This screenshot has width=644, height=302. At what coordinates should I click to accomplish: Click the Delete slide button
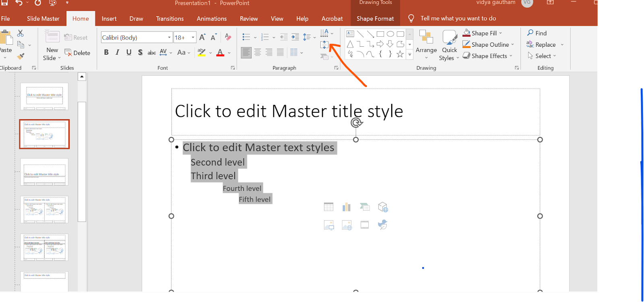click(x=77, y=53)
